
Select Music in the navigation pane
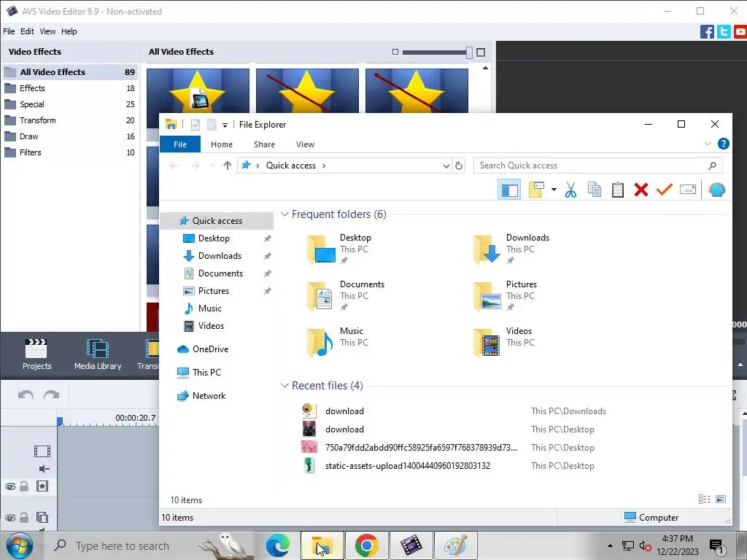(x=209, y=308)
